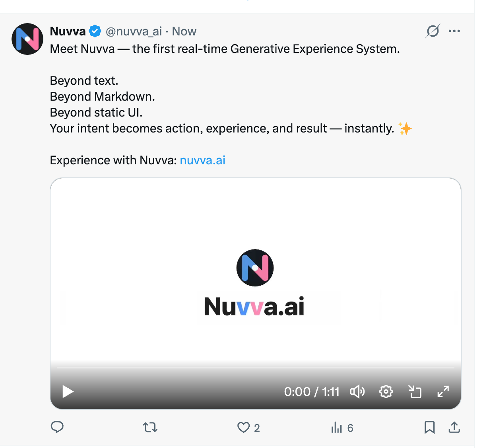Open the repost options

tap(150, 428)
